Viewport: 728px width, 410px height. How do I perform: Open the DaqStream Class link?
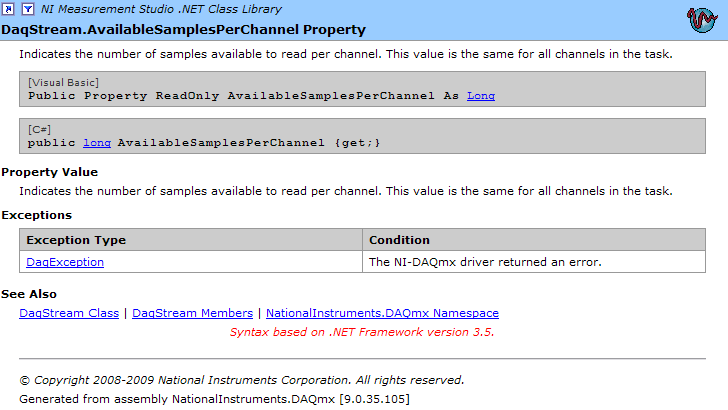[x=69, y=313]
